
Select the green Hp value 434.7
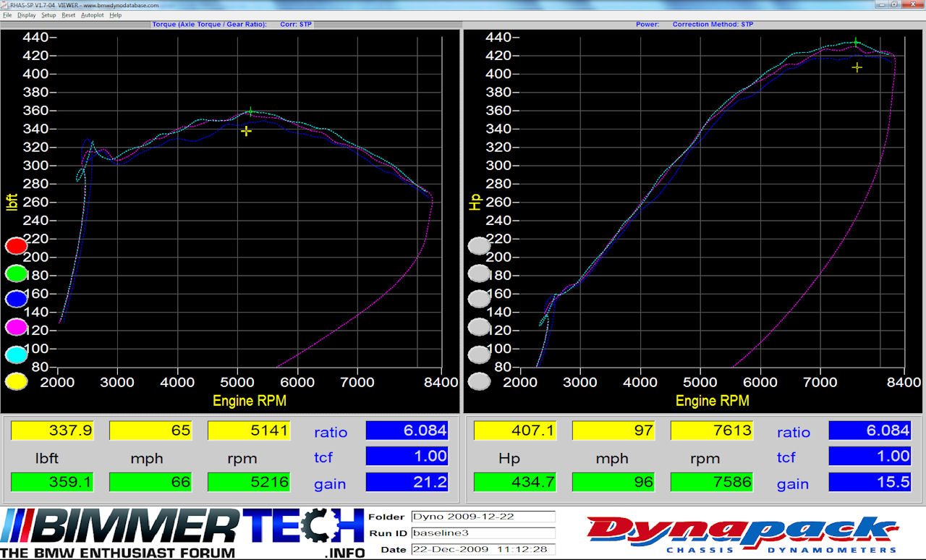pyautogui.click(x=515, y=482)
